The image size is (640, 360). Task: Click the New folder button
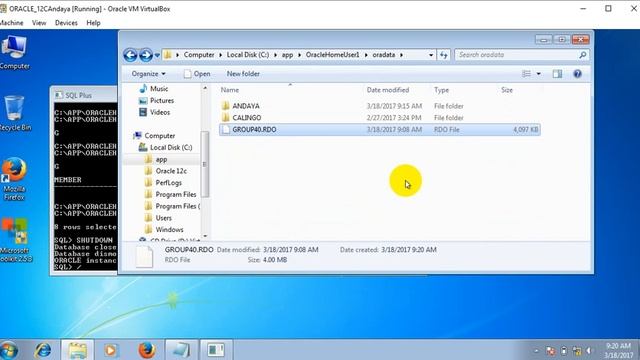click(243, 74)
